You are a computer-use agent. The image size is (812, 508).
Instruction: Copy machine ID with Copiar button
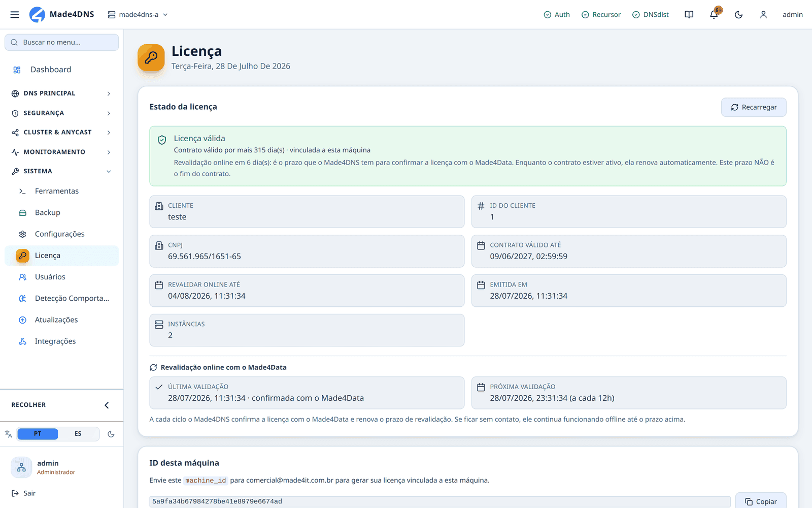pyautogui.click(x=761, y=501)
